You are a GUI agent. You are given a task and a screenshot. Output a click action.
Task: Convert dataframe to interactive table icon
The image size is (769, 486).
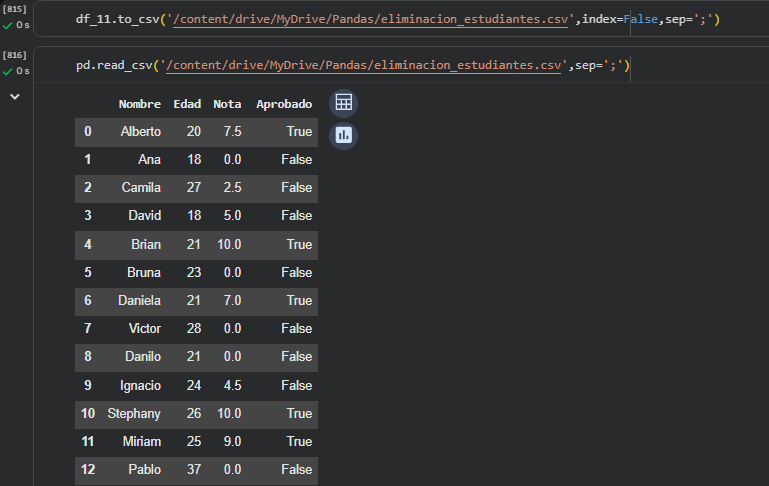(343, 103)
